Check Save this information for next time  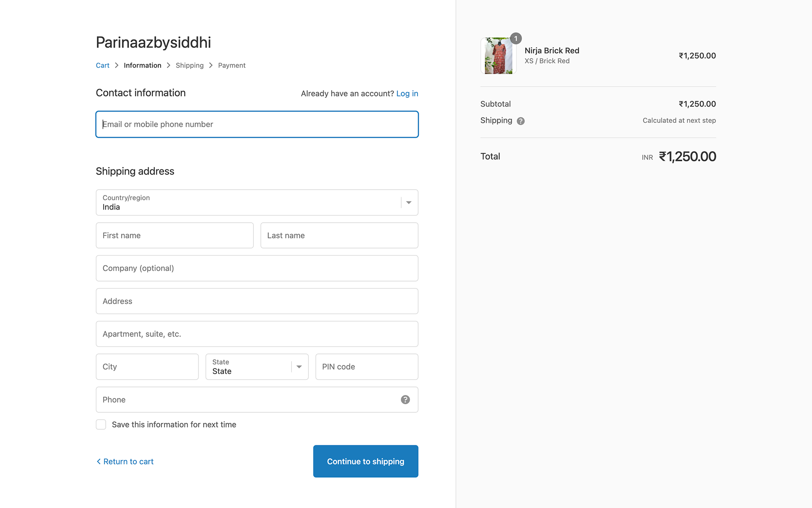[x=101, y=425]
